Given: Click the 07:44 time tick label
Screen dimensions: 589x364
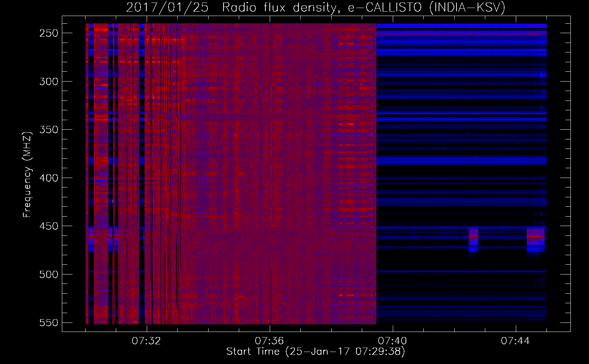Looking at the screenshot, I should tap(515, 341).
